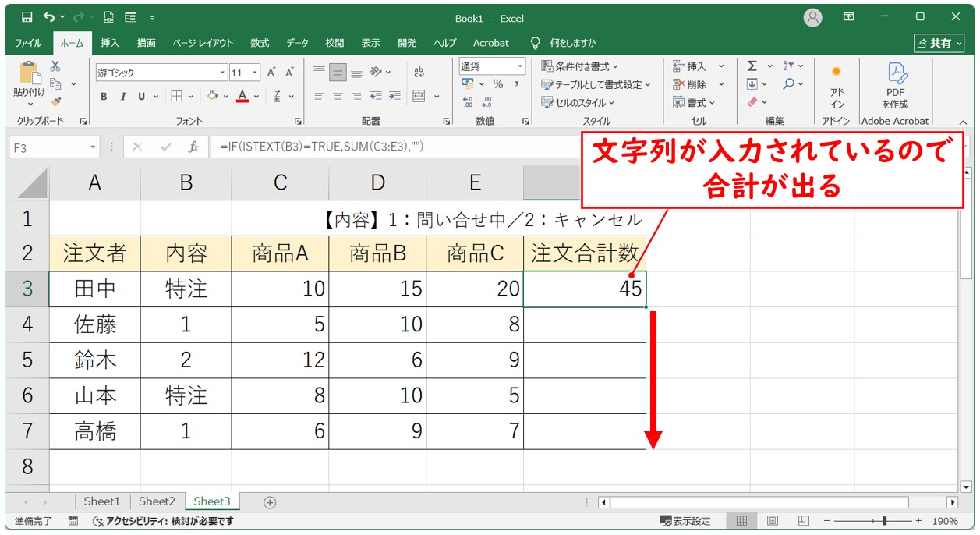Click the 共有 share button
This screenshot has height=535, width=980.
point(939,44)
